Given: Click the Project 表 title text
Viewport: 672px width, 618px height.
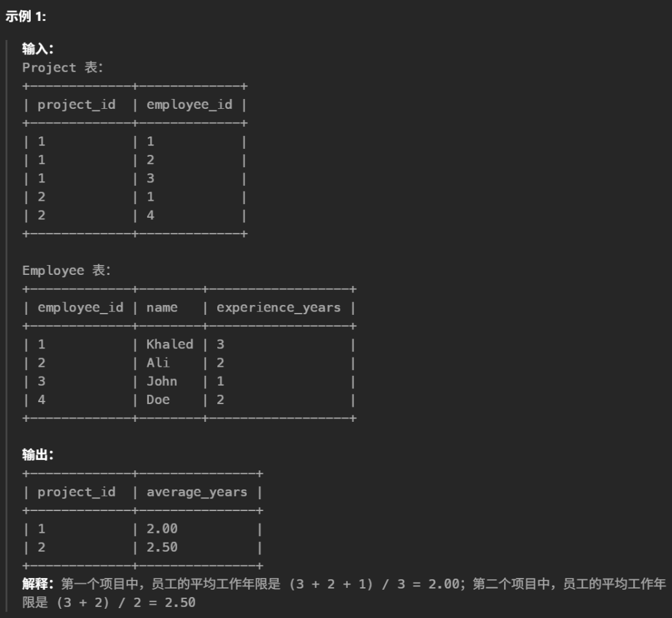Looking at the screenshot, I should [62, 68].
